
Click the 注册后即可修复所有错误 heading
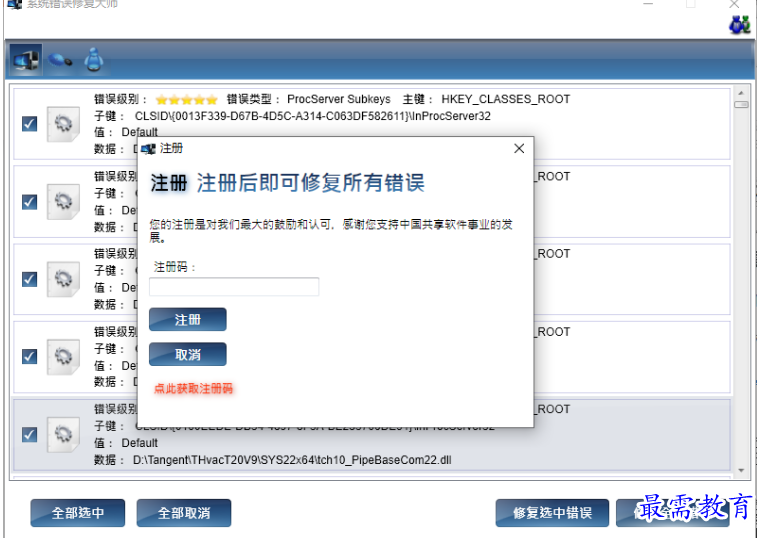point(311,183)
